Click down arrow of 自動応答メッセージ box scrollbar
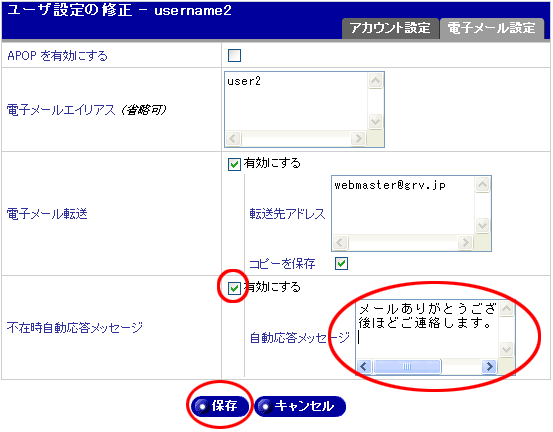The width and height of the screenshot is (553, 432). click(507, 349)
